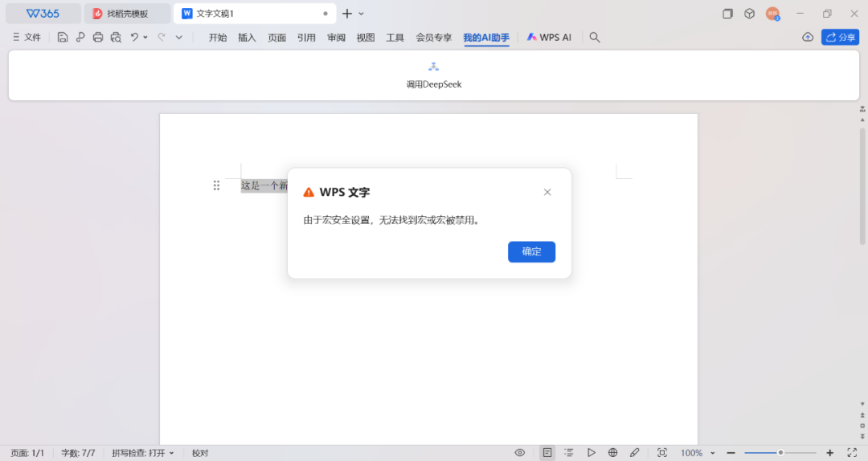Click zoom out minus icon
Screen dimensions: 868x461
pos(731,453)
